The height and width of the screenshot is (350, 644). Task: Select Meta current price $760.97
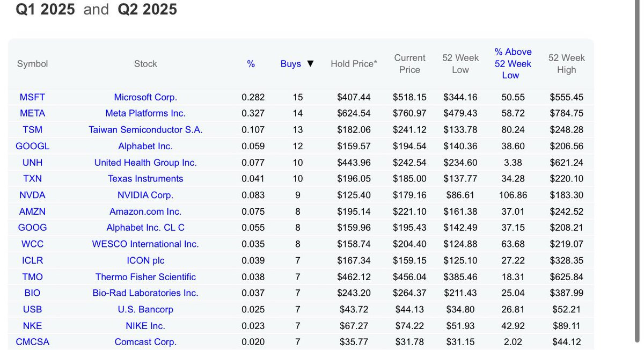[x=409, y=113]
